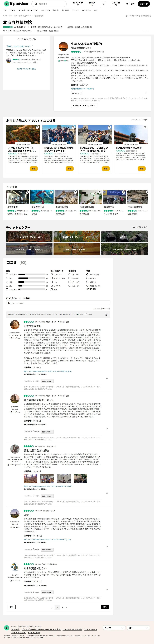Click the Tripadvisor owl logo in the footer
The height and width of the screenshot is (644, 154).
(x=7, y=628)
